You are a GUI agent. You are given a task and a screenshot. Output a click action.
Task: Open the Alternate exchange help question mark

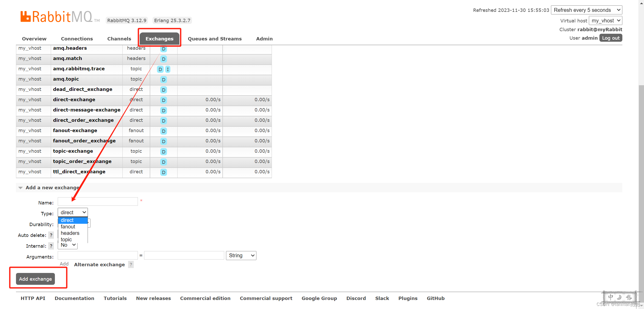[131, 264]
